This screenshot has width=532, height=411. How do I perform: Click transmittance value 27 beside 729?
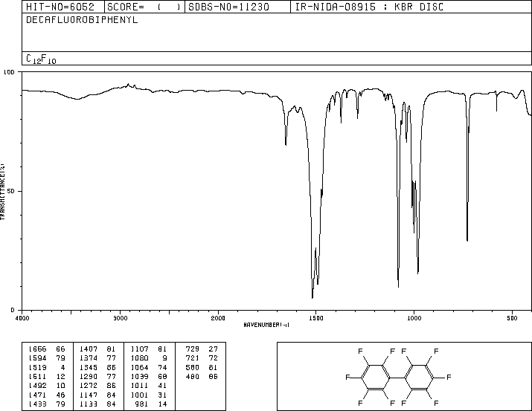click(213, 349)
